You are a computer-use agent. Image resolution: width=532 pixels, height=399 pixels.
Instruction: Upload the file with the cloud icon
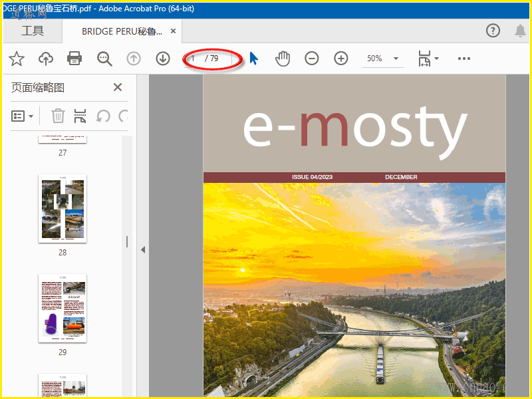point(45,59)
